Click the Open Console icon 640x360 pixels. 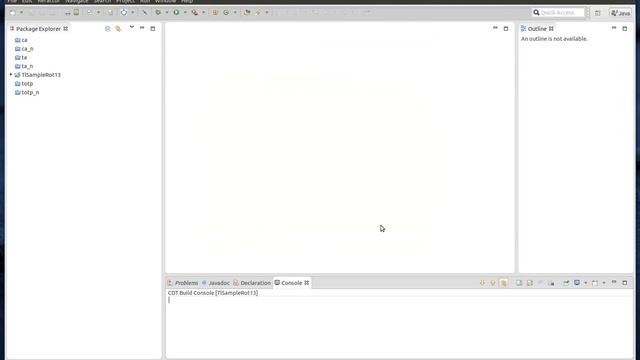pyautogui.click(x=595, y=283)
